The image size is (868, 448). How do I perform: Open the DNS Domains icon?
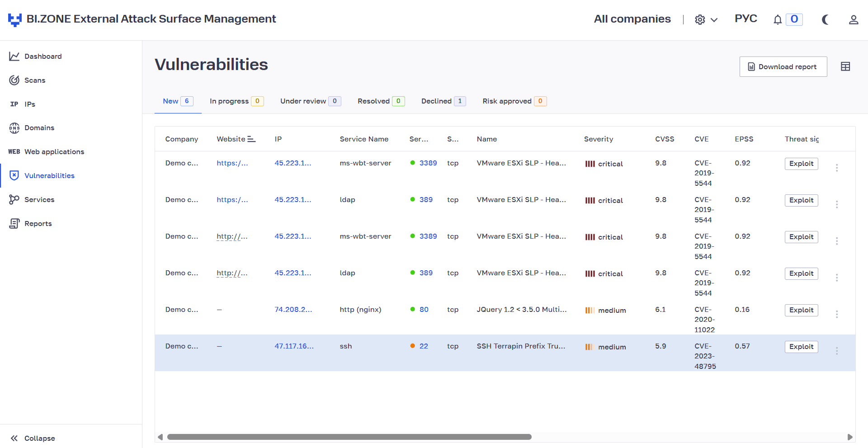point(14,128)
